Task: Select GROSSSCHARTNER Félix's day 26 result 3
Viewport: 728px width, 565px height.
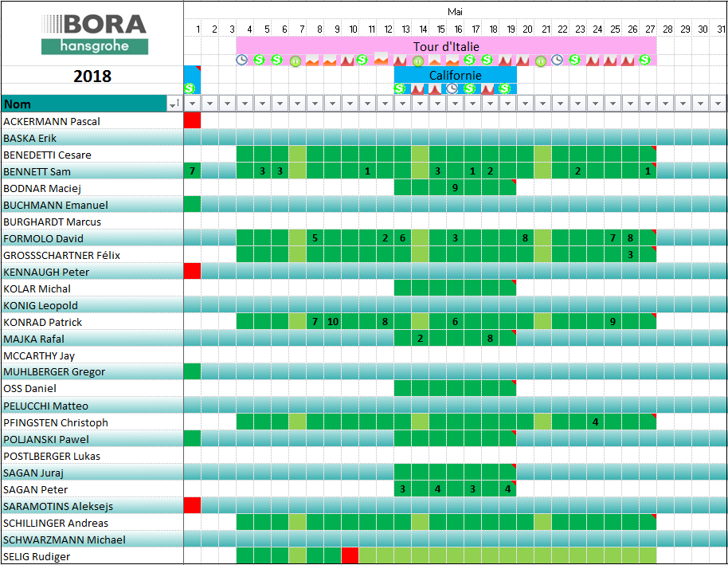Action: click(630, 255)
